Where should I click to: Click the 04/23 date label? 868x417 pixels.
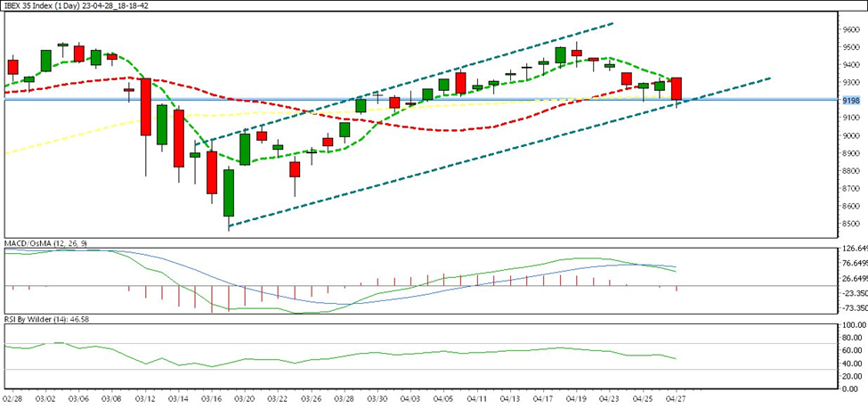click(x=610, y=397)
